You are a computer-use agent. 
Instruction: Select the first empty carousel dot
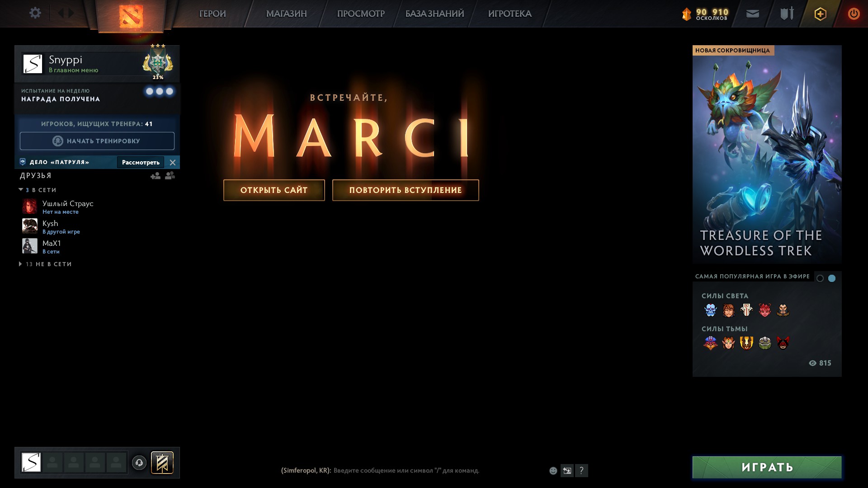[820, 278]
